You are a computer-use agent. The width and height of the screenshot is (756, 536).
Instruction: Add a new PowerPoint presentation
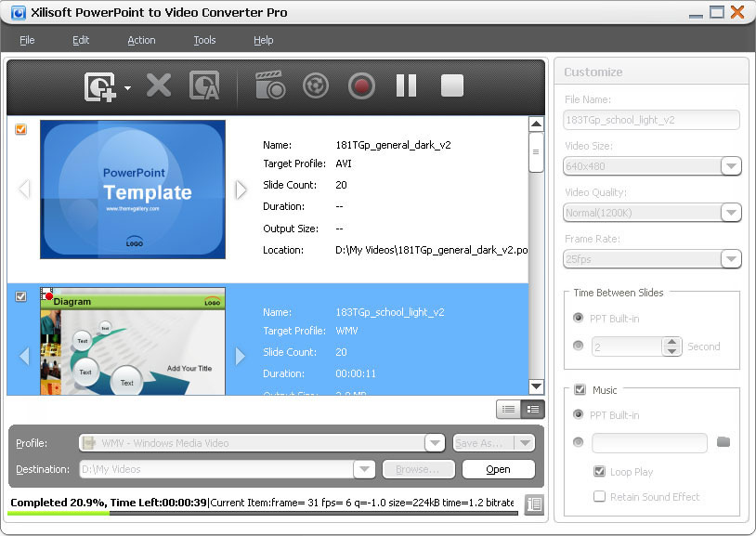[102, 85]
